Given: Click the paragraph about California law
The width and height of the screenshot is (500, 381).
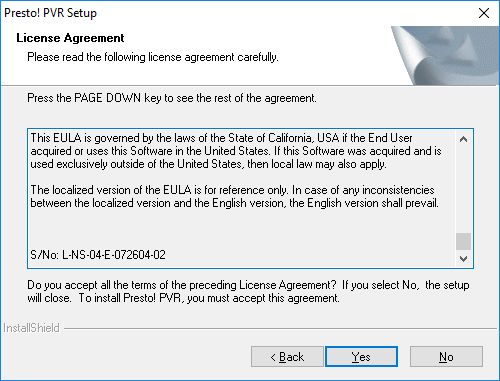Looking at the screenshot, I should coord(236,151).
